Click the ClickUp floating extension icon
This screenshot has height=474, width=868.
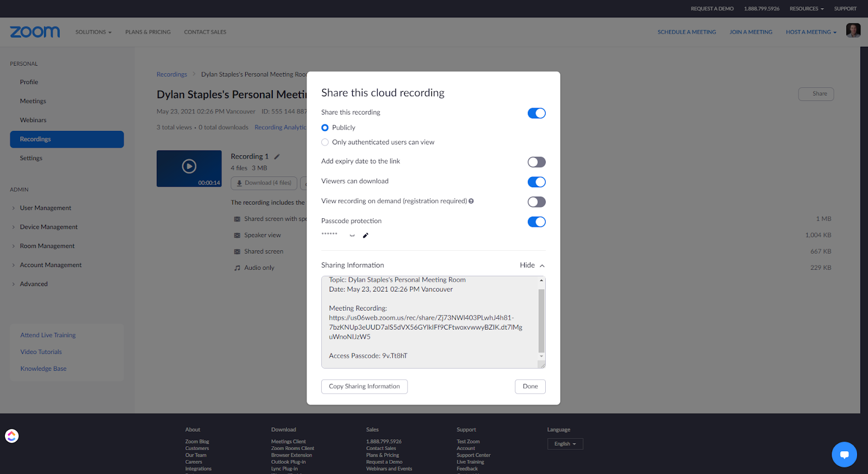[x=12, y=436]
